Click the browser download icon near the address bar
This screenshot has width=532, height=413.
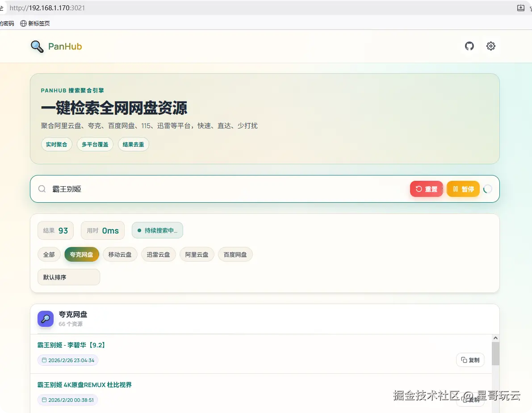click(x=520, y=8)
